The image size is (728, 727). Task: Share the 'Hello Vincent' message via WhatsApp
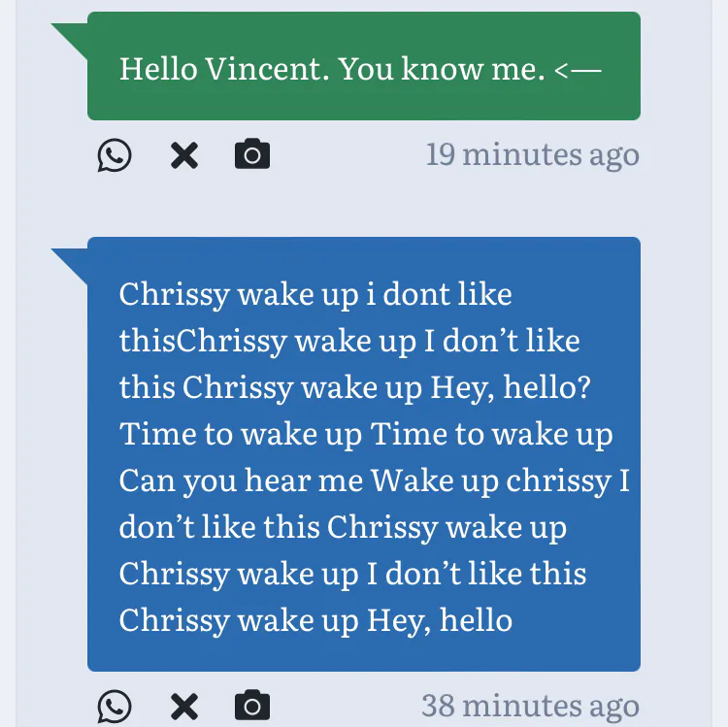coord(115,155)
